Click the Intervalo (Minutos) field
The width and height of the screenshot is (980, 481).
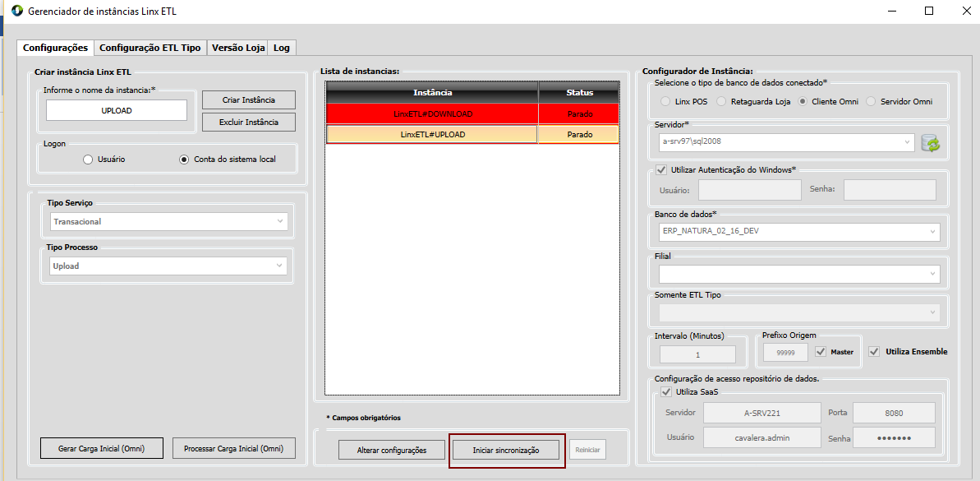(x=697, y=354)
